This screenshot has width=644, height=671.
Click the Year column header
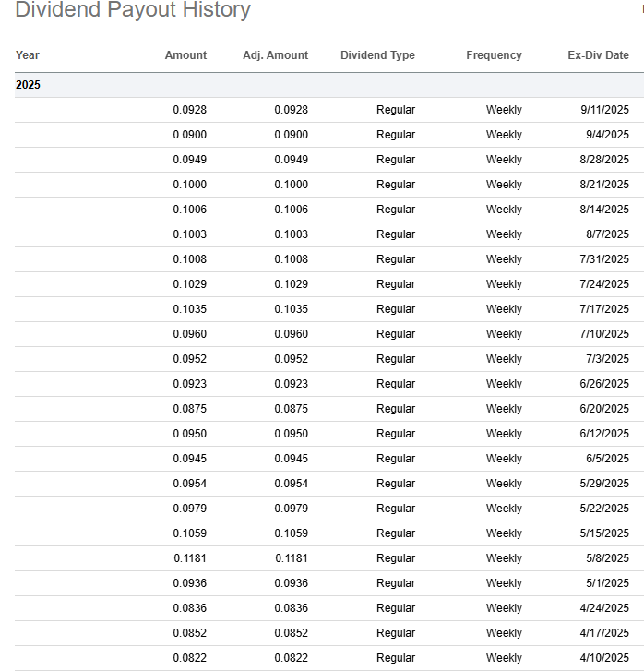click(28, 55)
